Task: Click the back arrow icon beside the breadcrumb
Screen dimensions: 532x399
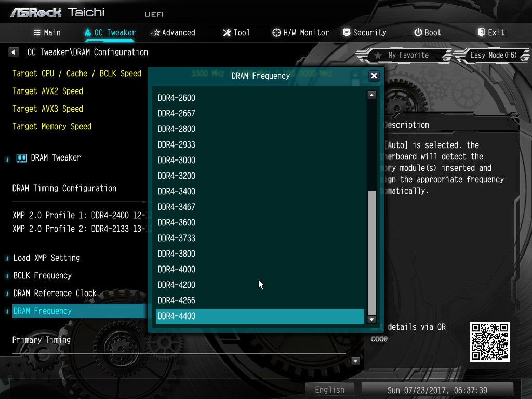Action: coord(13,52)
